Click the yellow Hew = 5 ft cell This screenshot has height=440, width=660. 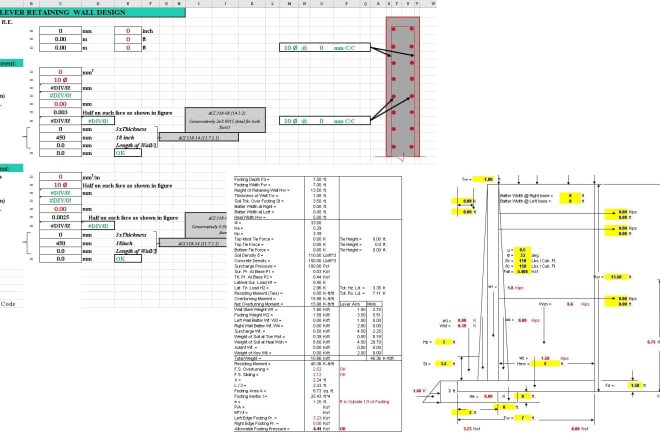point(545,364)
